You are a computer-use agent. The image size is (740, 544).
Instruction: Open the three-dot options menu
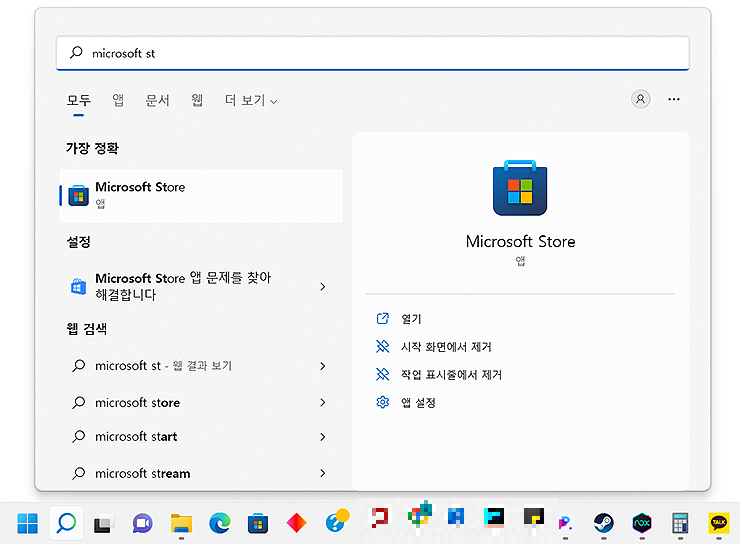(674, 99)
